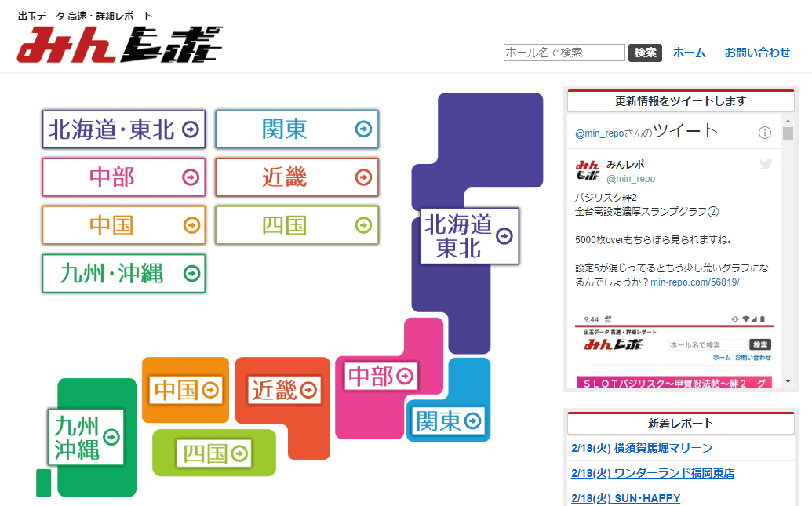This screenshot has height=506, width=812.
Task: Open the 2/18(火) SUN・HAPPY report
Action: [625, 497]
